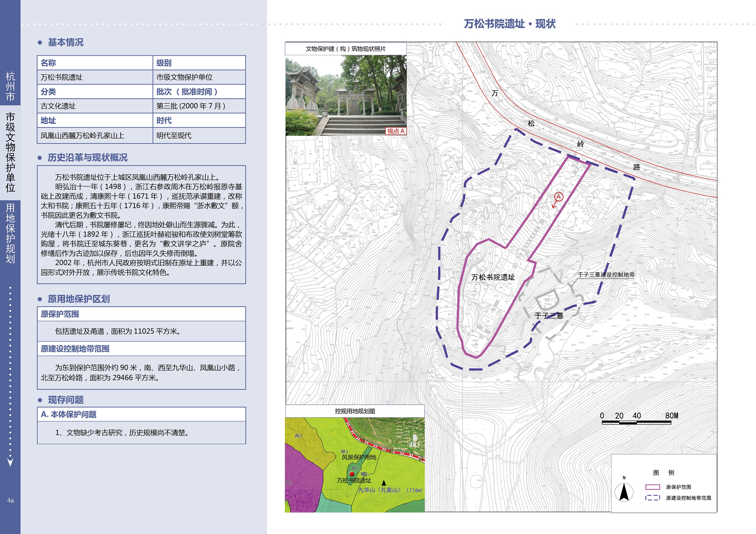Image resolution: width=756 pixels, height=534 pixels.
Task: Click the stone archway photo
Action: (x=346, y=95)
